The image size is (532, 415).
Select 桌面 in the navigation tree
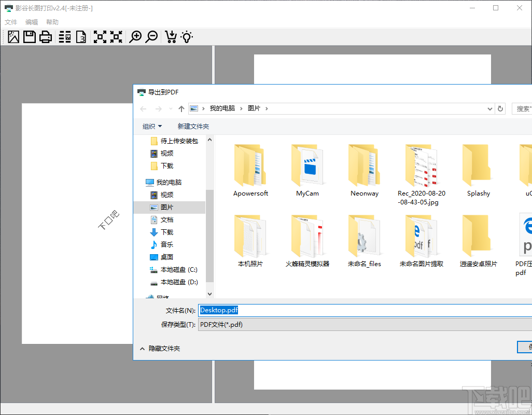pyautogui.click(x=162, y=257)
